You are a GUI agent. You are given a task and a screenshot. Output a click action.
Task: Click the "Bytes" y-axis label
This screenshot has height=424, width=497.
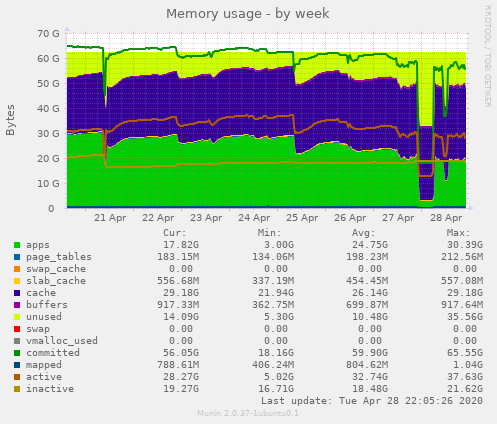[x=10, y=120]
